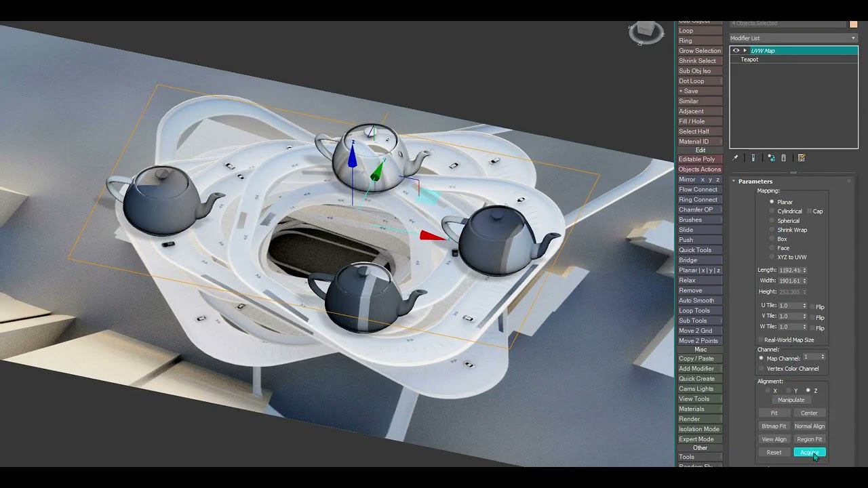Open Configure Modifier Sets icon

(x=802, y=158)
